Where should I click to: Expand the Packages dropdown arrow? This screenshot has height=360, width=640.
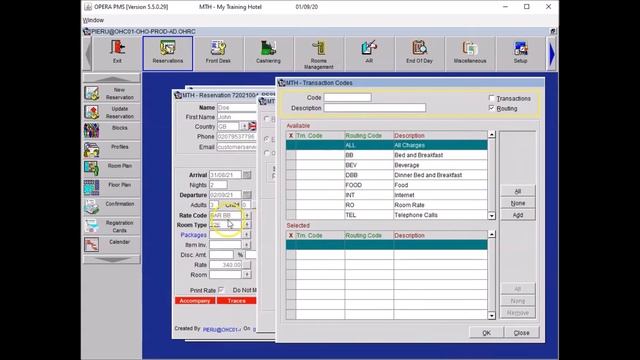[x=247, y=235]
